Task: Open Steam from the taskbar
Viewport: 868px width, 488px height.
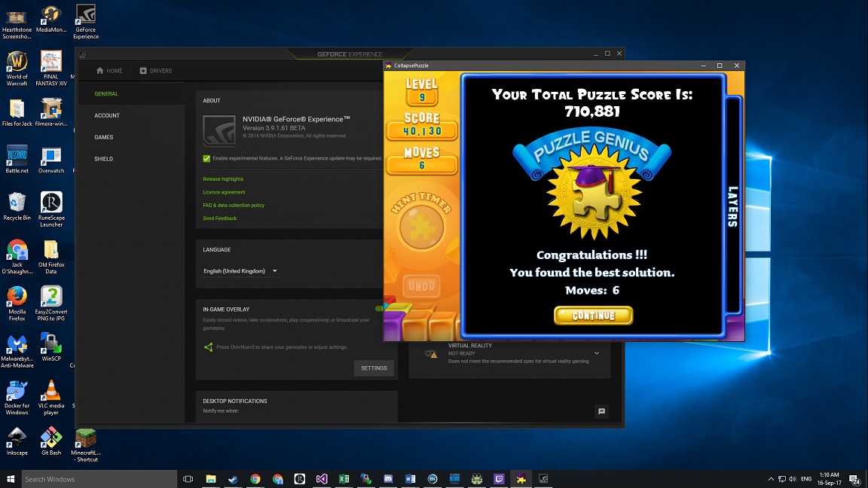Action: [x=233, y=479]
